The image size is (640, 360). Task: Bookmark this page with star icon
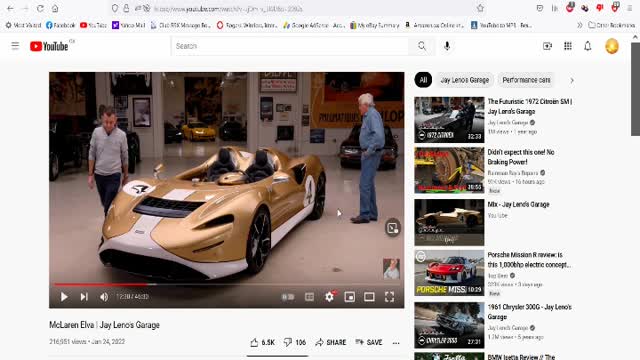click(x=480, y=8)
